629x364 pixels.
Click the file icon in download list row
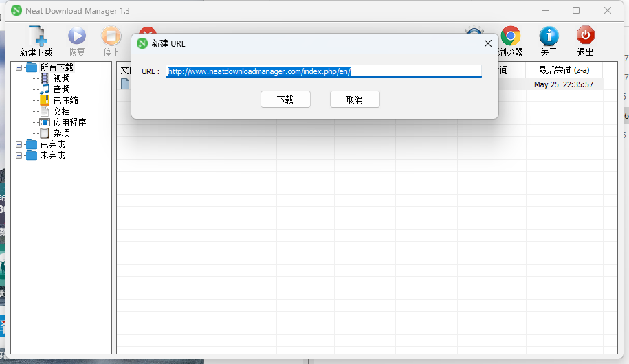pos(125,84)
